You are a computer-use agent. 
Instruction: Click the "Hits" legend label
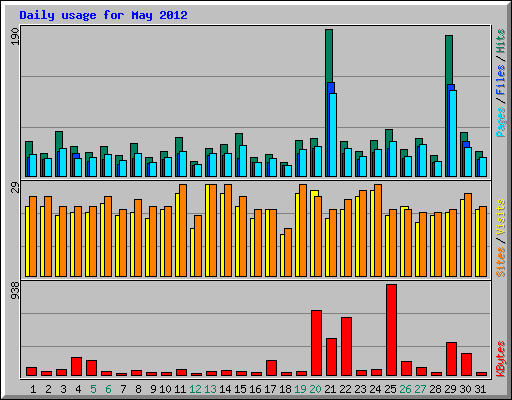pyautogui.click(x=501, y=41)
